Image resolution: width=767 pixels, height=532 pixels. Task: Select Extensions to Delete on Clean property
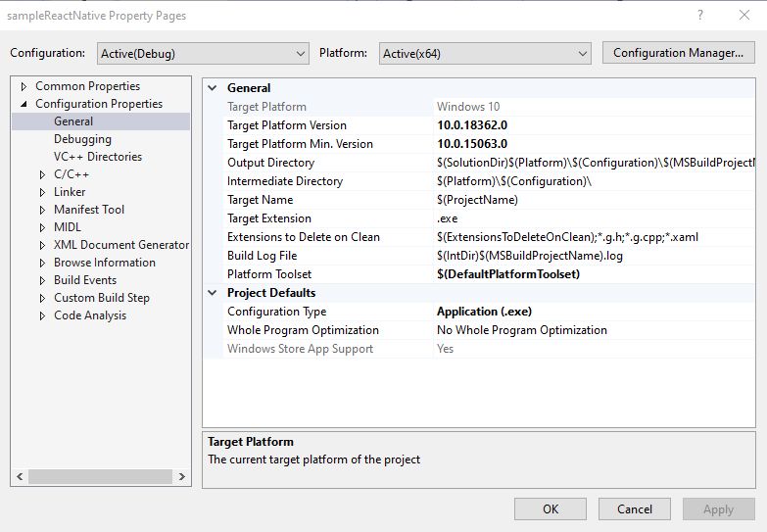coord(304,237)
